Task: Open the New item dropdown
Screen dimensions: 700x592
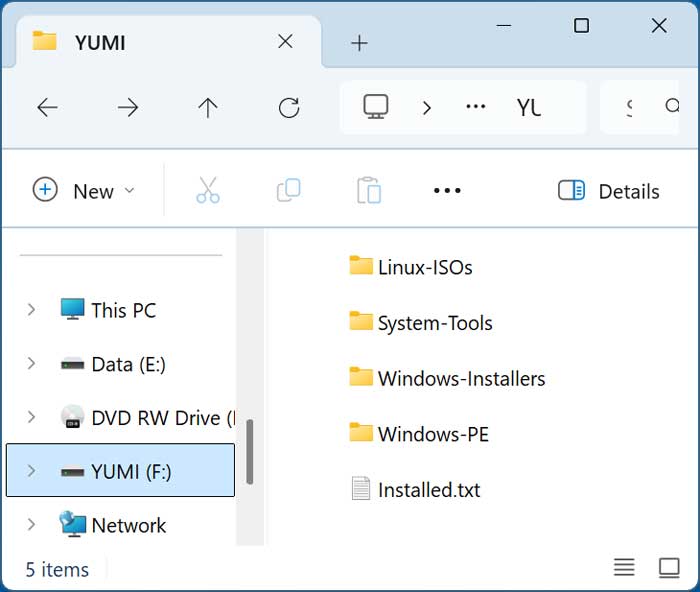Action: [83, 191]
